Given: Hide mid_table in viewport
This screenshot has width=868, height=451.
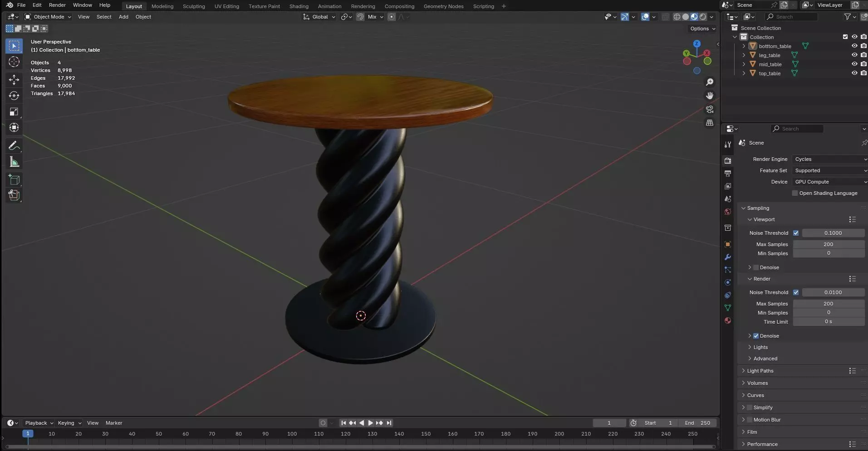Looking at the screenshot, I should point(854,64).
